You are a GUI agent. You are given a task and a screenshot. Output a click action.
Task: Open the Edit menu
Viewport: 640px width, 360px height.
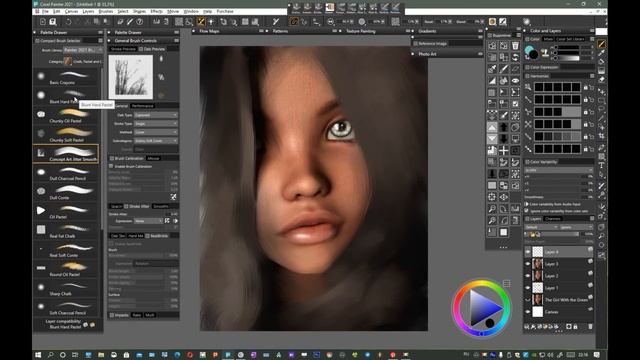coord(57,11)
